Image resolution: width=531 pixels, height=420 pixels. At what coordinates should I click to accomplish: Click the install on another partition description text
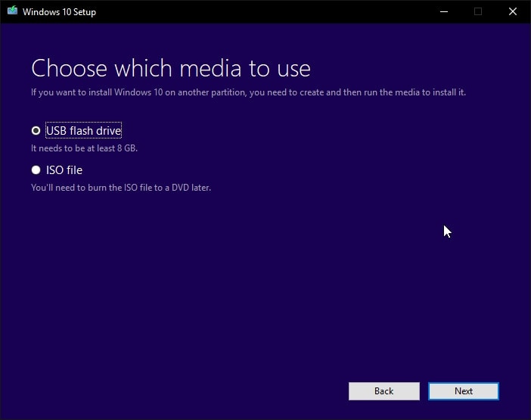(x=248, y=92)
